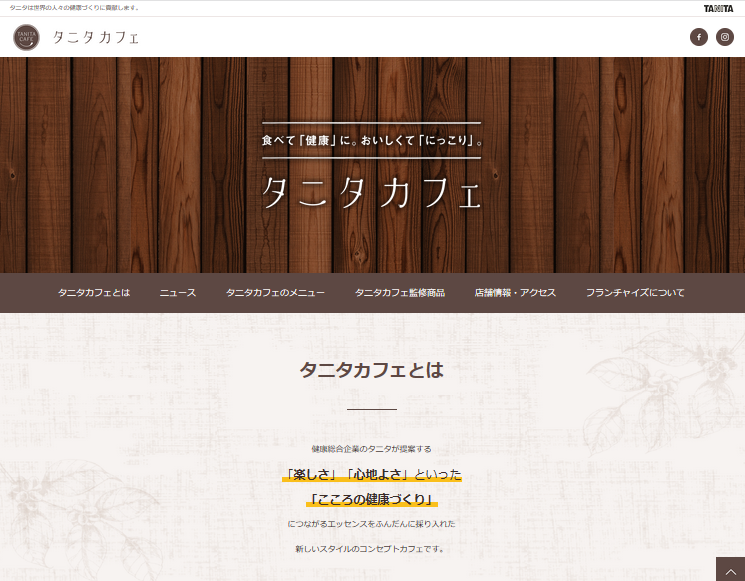
Task: Open フランチャイズについて navigation item
Action: coord(635,293)
